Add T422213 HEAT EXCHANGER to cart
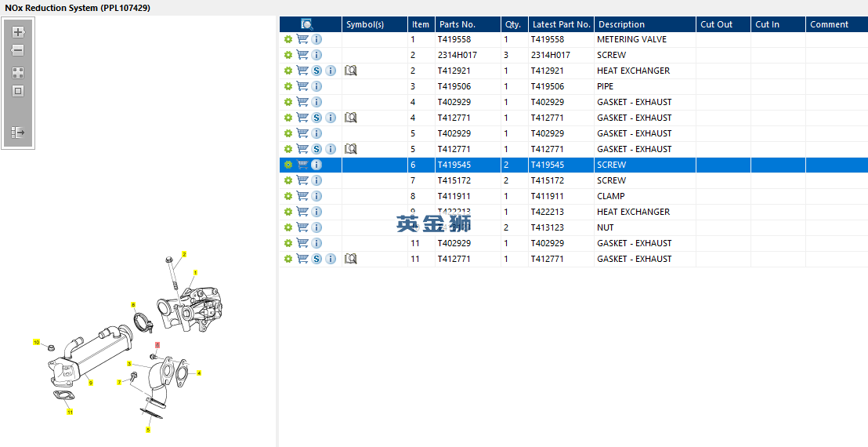The width and height of the screenshot is (868, 447). (302, 212)
